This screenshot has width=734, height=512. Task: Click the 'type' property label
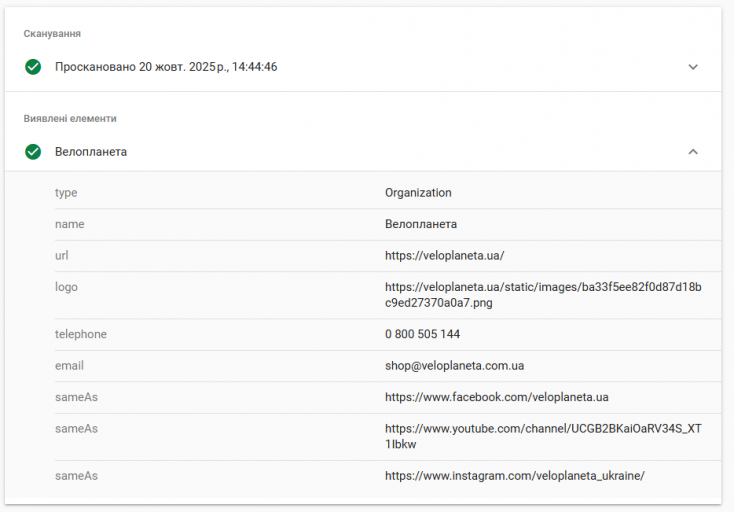66,193
